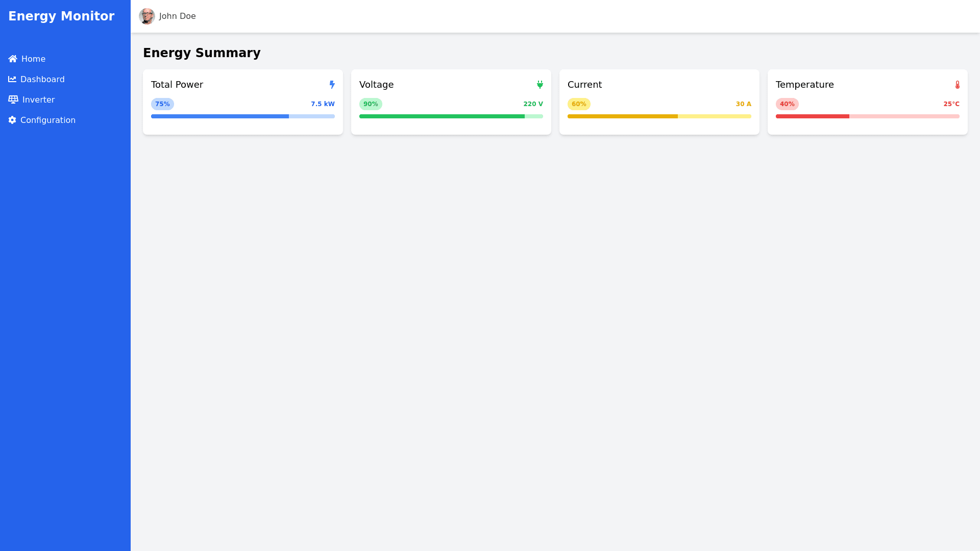Image resolution: width=980 pixels, height=551 pixels.
Task: Click the Temperature thermometer icon
Action: click(x=957, y=85)
